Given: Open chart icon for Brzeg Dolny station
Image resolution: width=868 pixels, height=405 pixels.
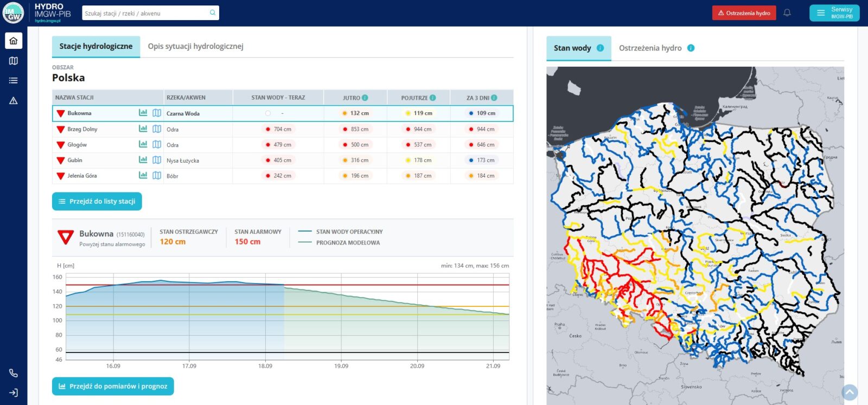Looking at the screenshot, I should (x=143, y=129).
